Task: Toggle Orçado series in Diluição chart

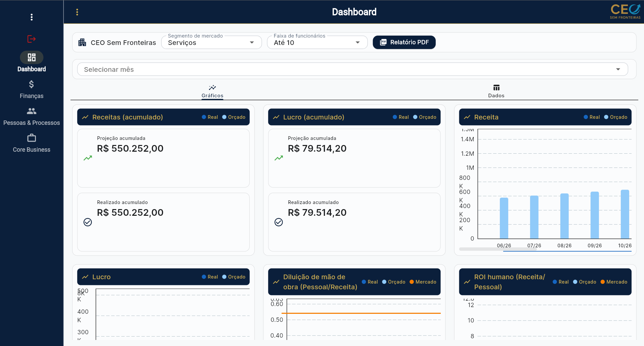Action: [394, 282]
